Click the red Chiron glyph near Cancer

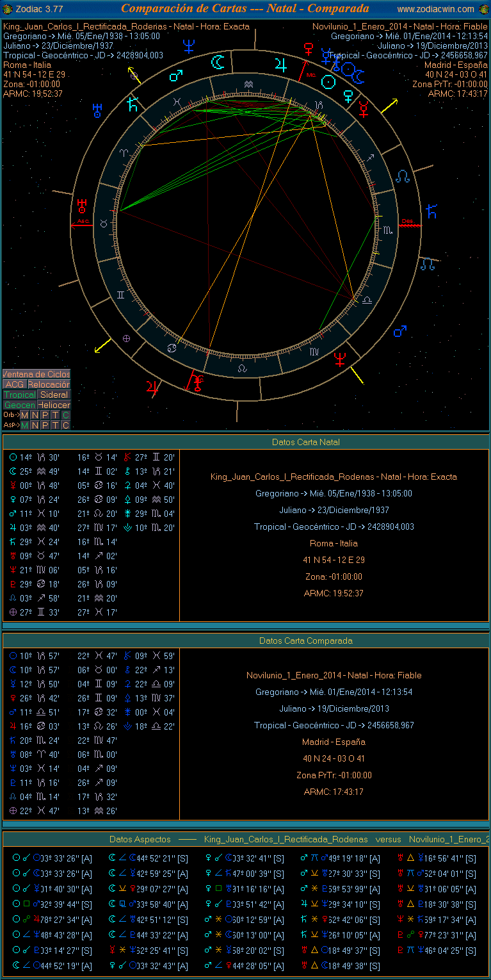[198, 383]
